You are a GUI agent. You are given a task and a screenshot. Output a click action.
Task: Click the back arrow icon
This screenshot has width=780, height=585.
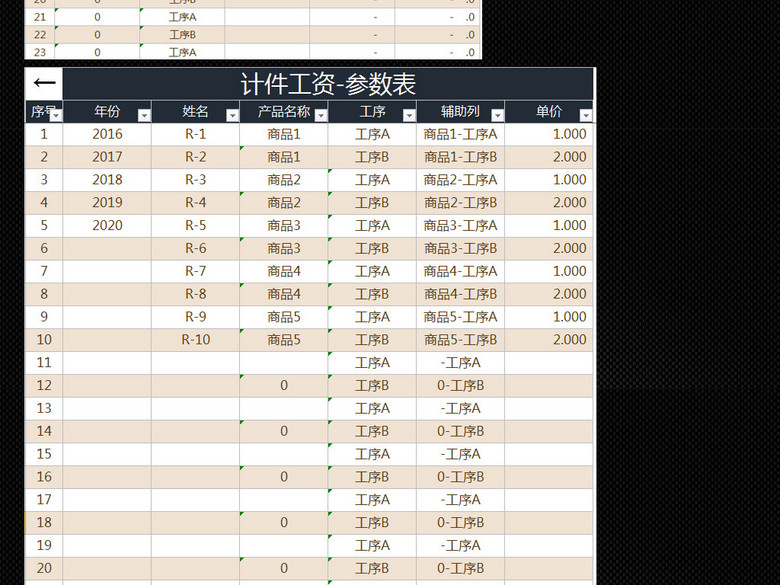pos(44,84)
